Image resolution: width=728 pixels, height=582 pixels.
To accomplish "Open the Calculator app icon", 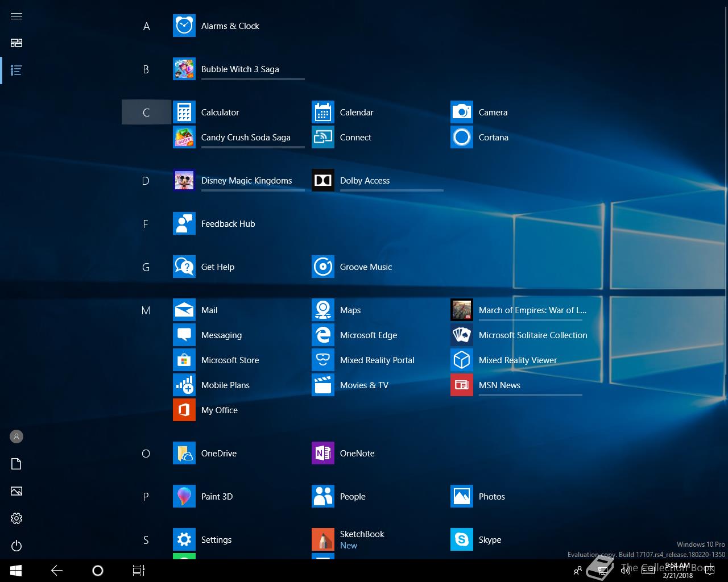I will (184, 113).
